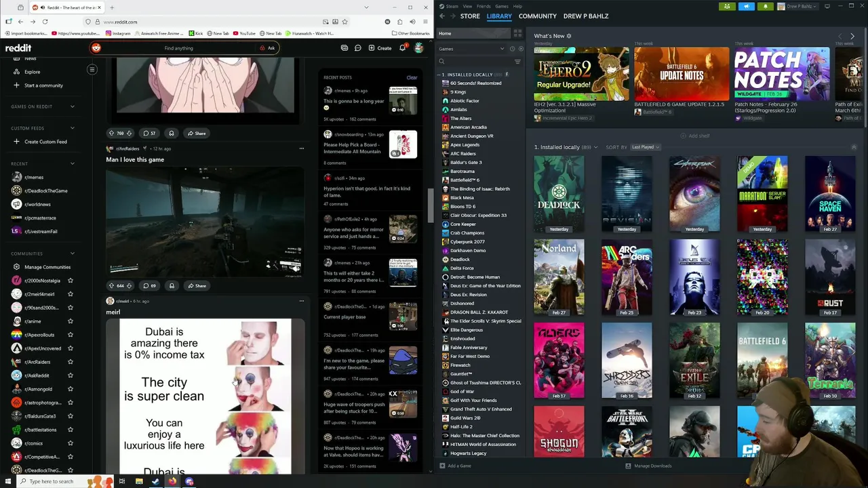Screen dimensions: 868x488
Task: Open File Explorer from the taskbar
Action: pyautogui.click(x=138, y=481)
